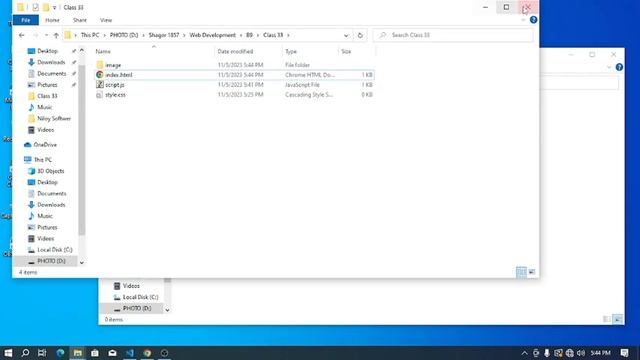Open Microsoft Store from the taskbar
The image size is (640, 360).
95,353
